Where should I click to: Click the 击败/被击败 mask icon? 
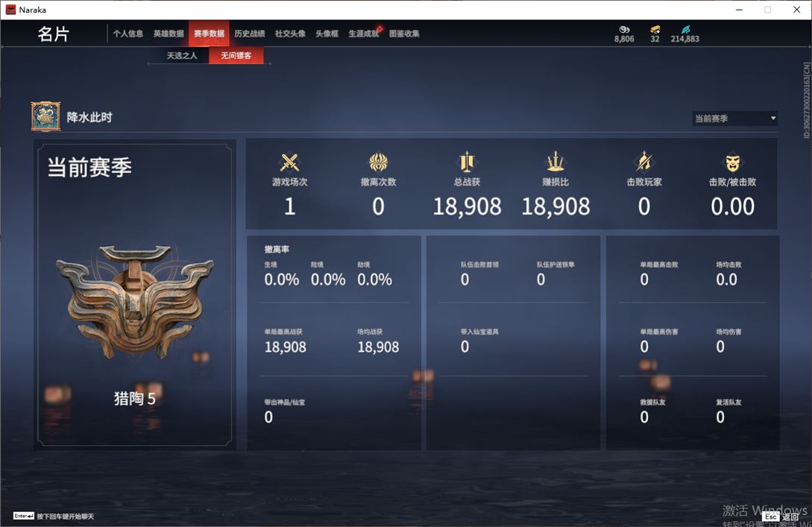pyautogui.click(x=732, y=162)
